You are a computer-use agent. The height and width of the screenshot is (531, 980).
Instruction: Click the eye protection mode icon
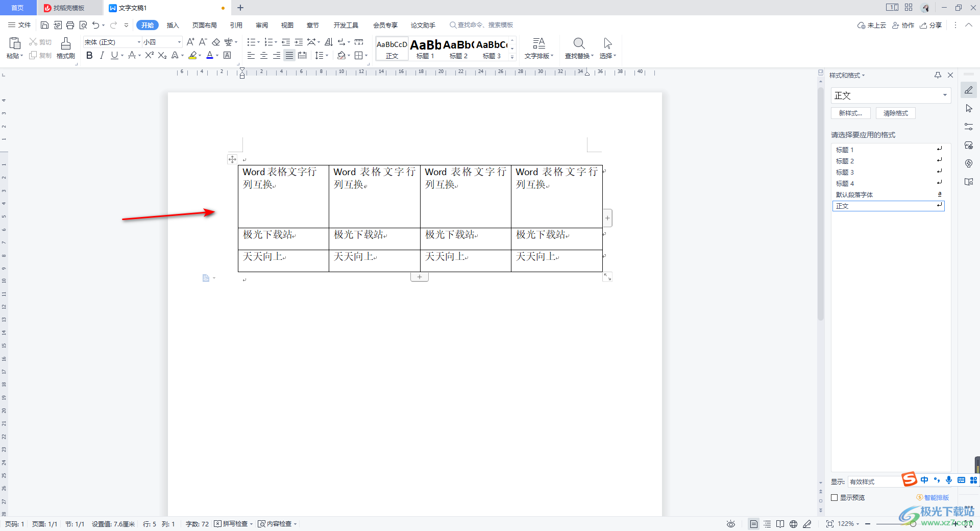click(x=731, y=524)
